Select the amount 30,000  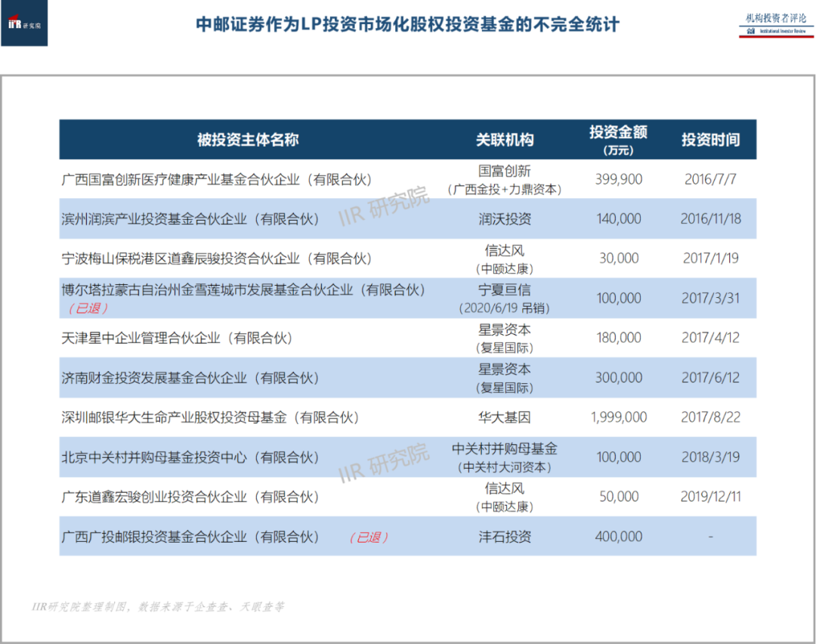pyautogui.click(x=619, y=259)
